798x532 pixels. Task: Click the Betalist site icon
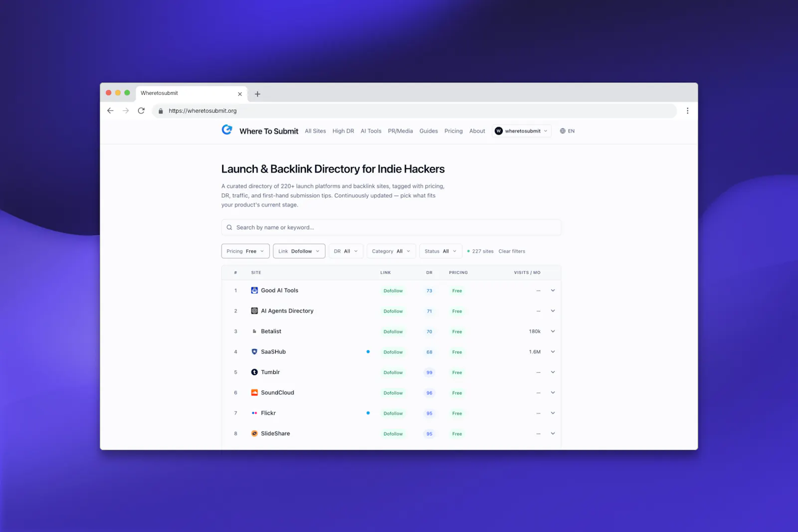pyautogui.click(x=254, y=331)
